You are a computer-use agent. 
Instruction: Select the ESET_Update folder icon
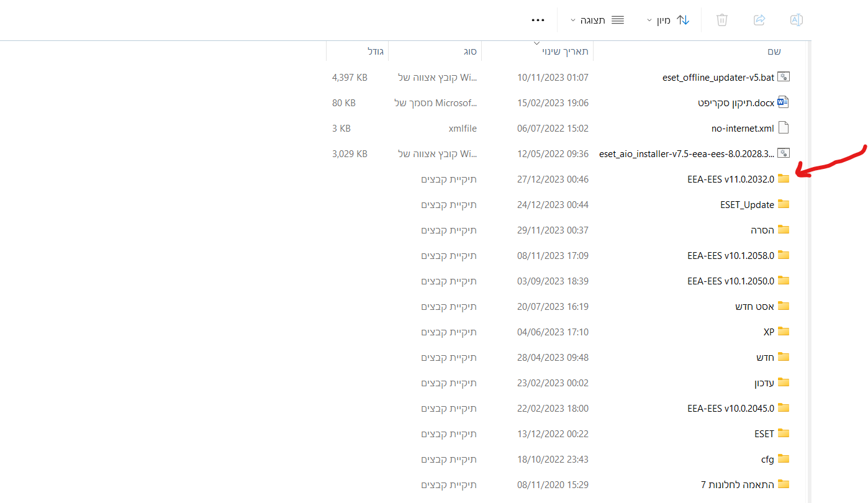784,204
